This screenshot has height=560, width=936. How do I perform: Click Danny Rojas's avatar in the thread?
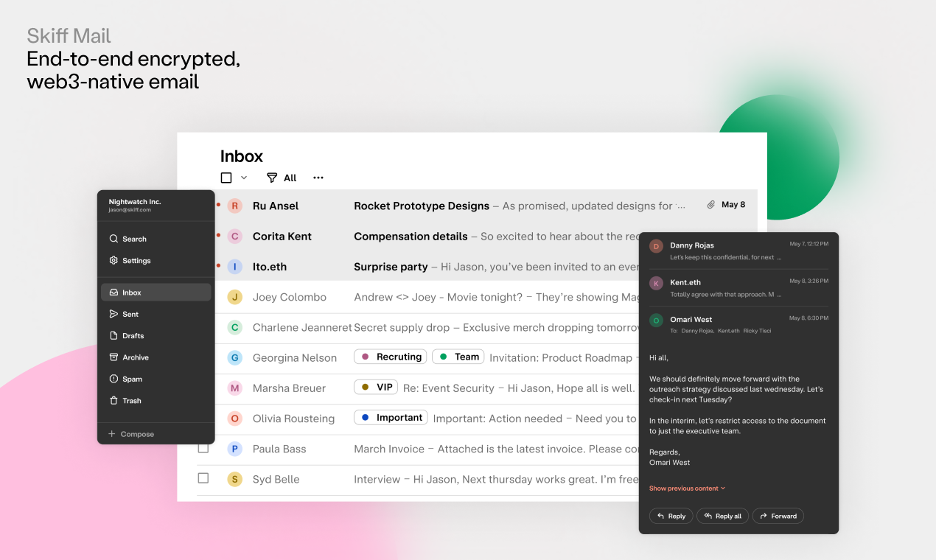point(656,246)
